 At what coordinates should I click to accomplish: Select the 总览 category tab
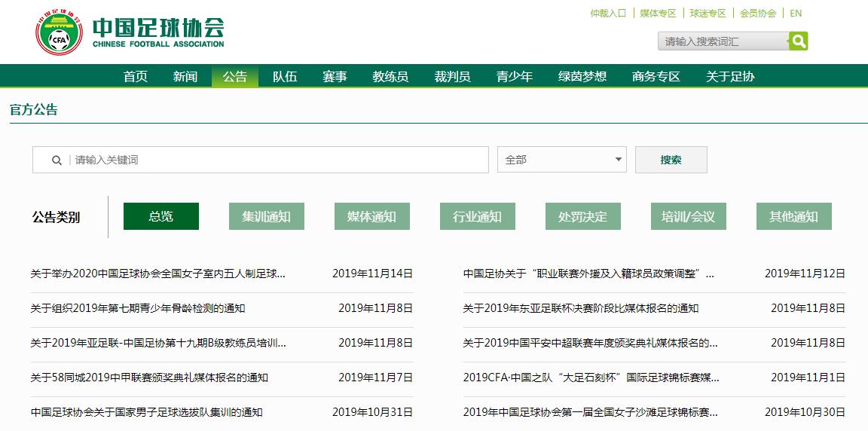(161, 216)
